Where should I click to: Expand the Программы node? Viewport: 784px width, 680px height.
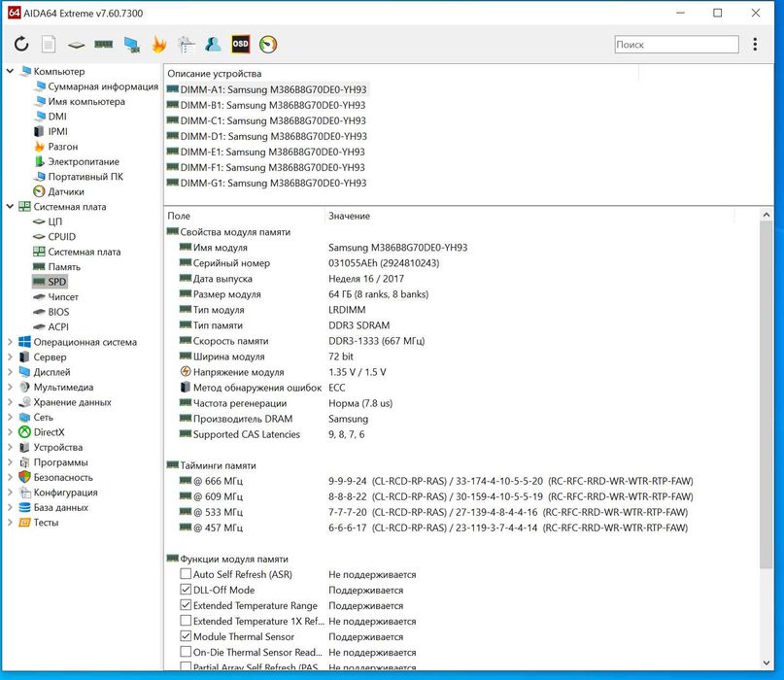pyautogui.click(x=10, y=462)
